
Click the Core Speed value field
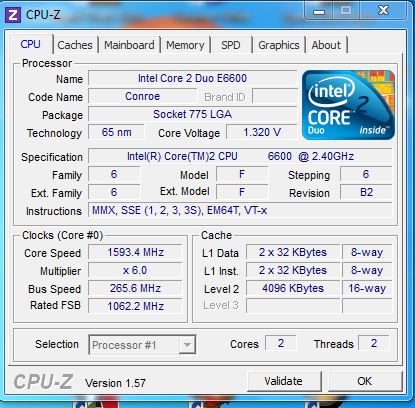pos(135,252)
